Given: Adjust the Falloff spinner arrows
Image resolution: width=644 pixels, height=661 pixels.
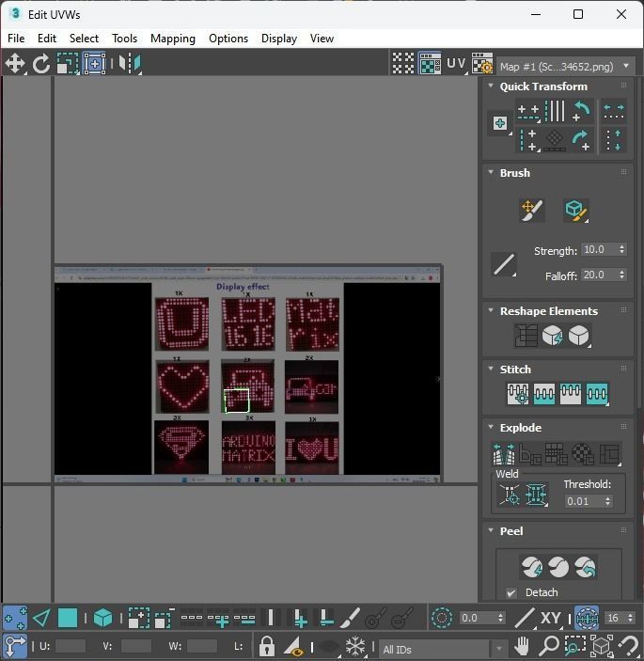Looking at the screenshot, I should 621,275.
